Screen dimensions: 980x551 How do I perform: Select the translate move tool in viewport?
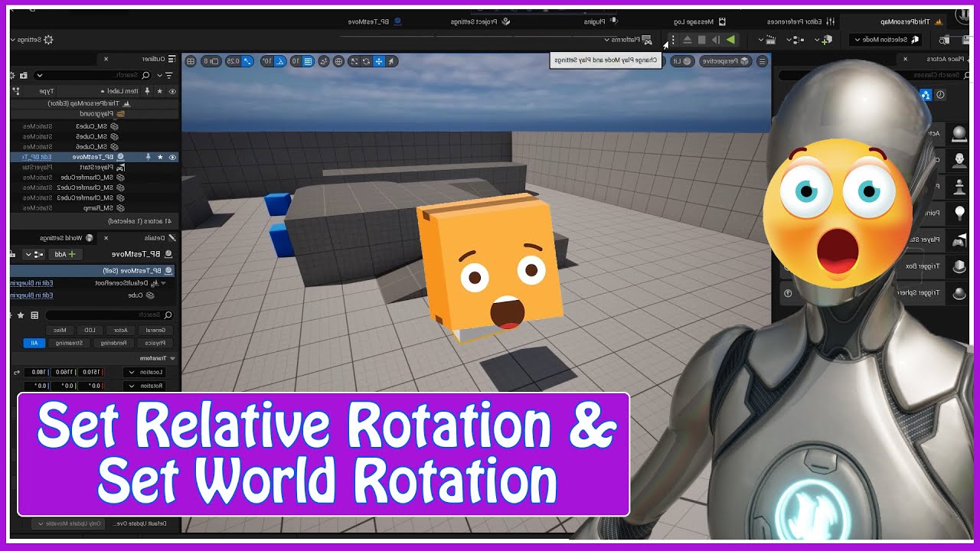tap(378, 61)
